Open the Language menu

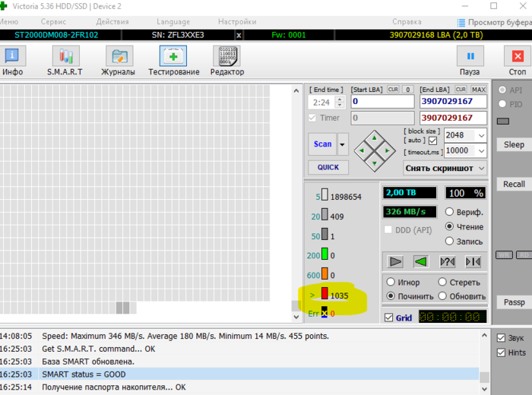pos(173,22)
